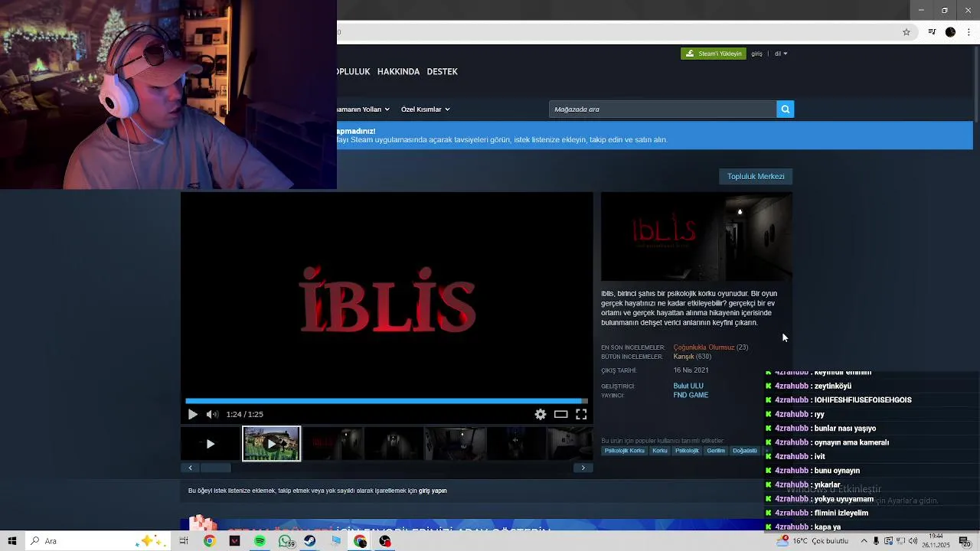This screenshot has width=980, height=551.
Task: Click chat message 'yokya uyuyamam'
Action: click(844, 499)
